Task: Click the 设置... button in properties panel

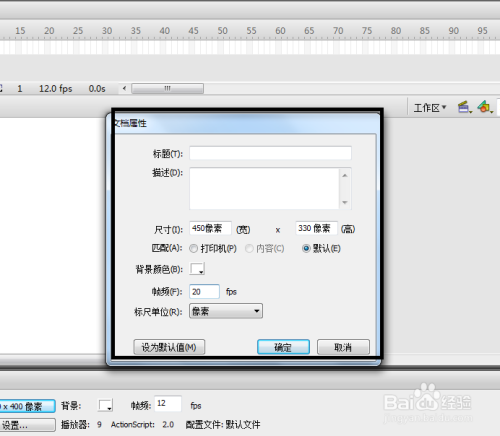Action: coord(27,425)
